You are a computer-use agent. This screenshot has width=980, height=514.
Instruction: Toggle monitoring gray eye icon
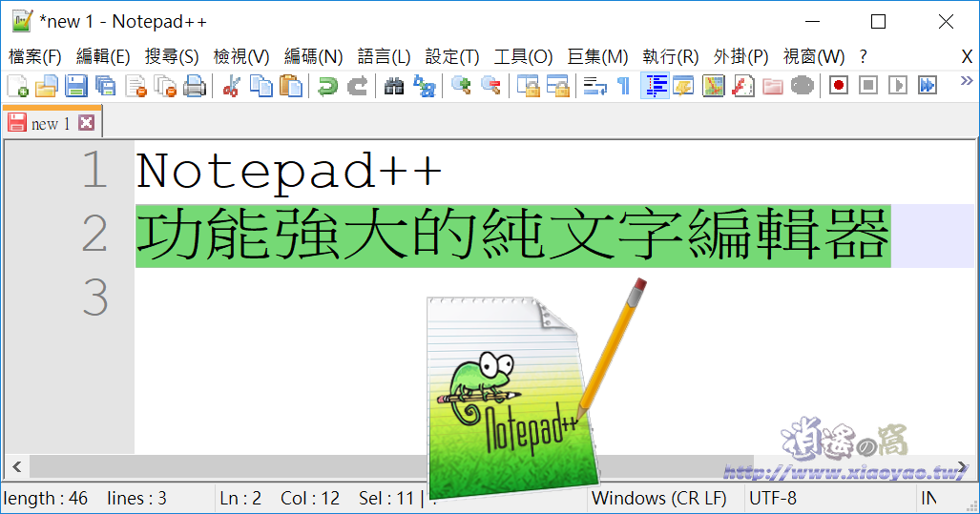802,86
